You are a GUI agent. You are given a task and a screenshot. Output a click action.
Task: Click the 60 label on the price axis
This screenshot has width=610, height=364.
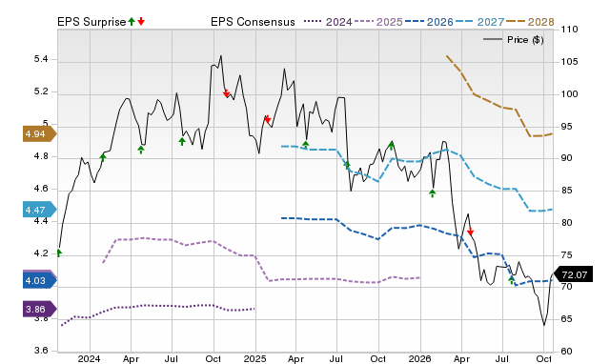click(566, 352)
